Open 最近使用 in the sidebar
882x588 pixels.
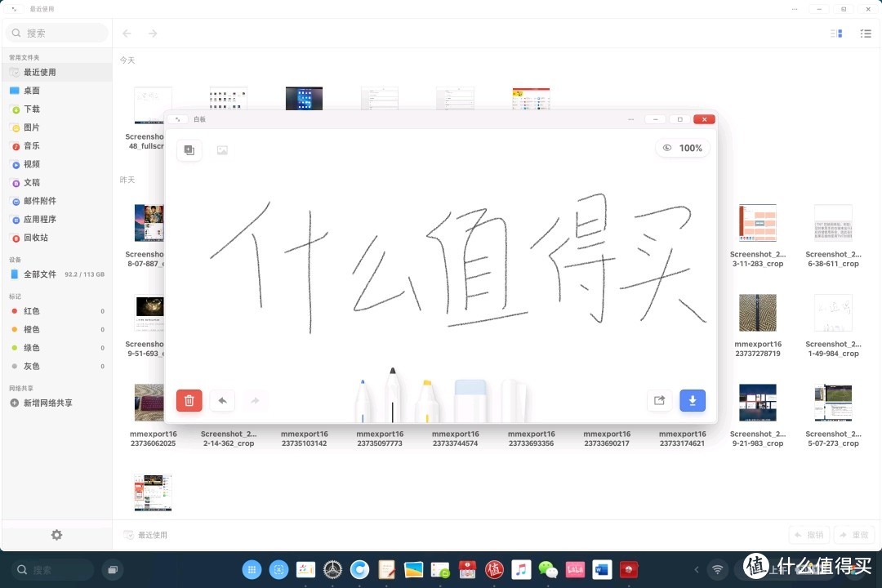(57, 72)
